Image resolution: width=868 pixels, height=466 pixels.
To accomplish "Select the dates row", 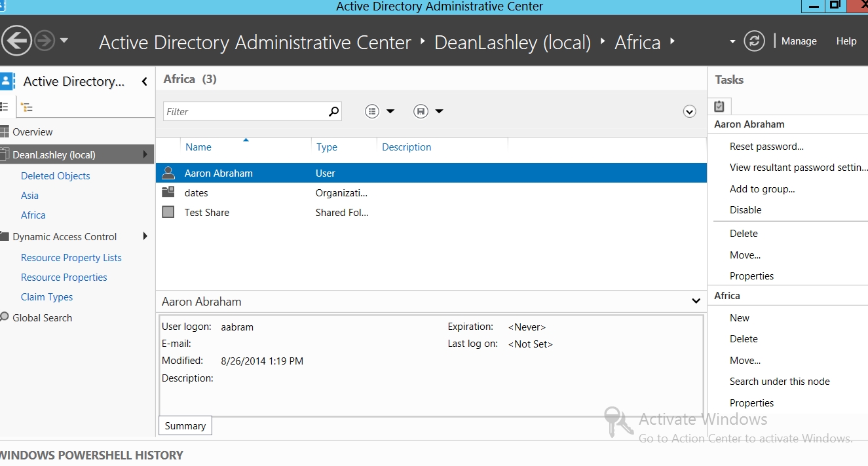I will tap(431, 193).
